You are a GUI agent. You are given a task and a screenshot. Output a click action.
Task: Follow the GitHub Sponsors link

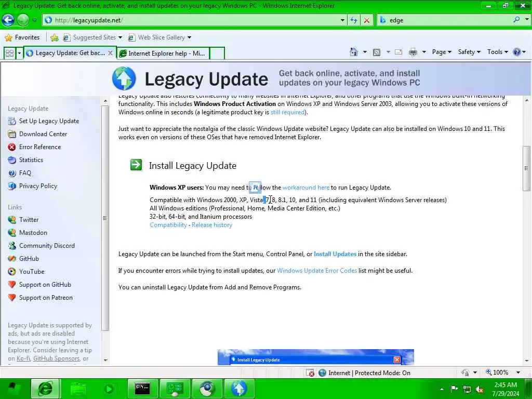[56, 358]
